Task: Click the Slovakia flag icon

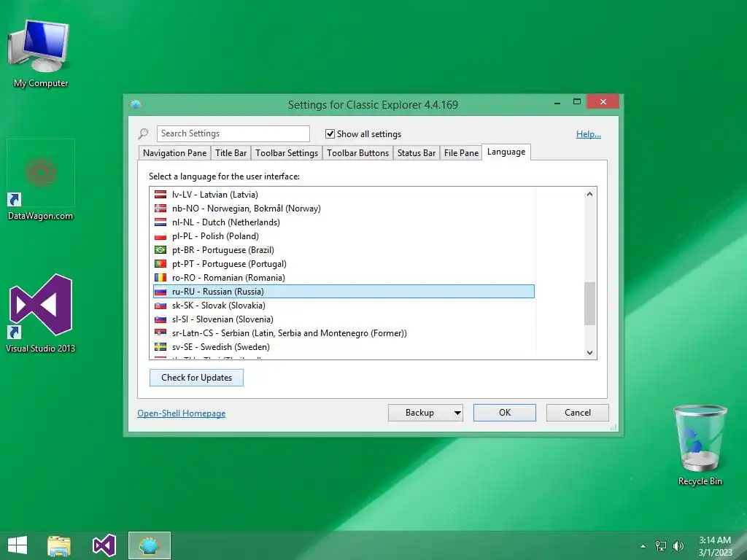Action: click(160, 306)
